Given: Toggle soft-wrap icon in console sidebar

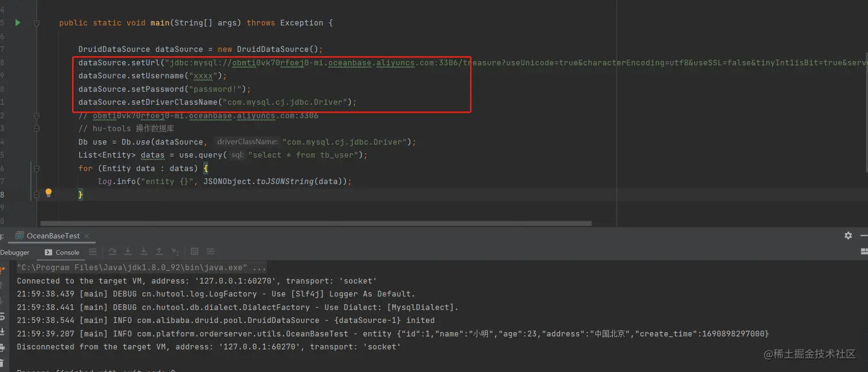Looking at the screenshot, I should 2,317.
